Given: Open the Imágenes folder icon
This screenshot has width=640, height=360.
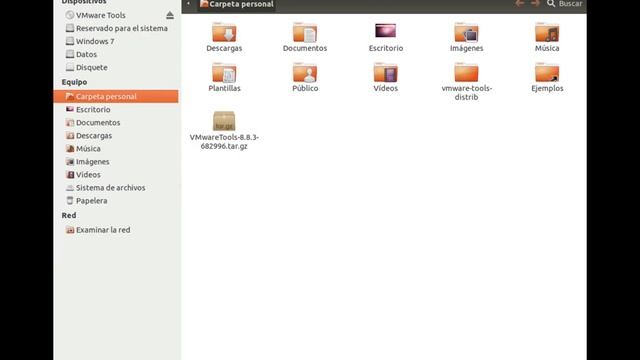Looking at the screenshot, I should [467, 32].
